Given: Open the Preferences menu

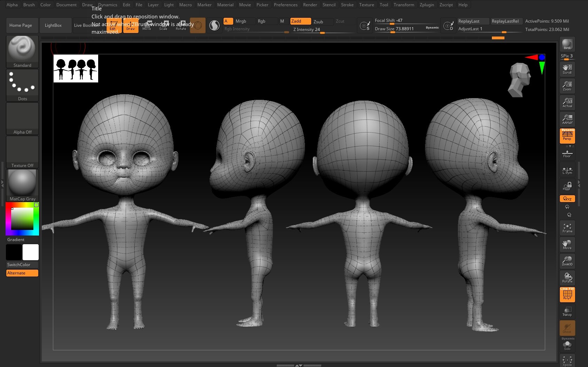Looking at the screenshot, I should coord(285,5).
